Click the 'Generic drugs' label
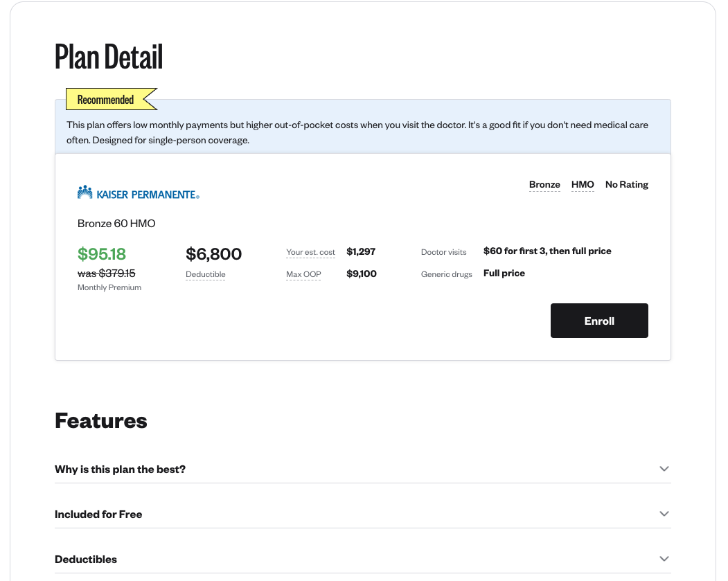728x581 pixels. (447, 274)
